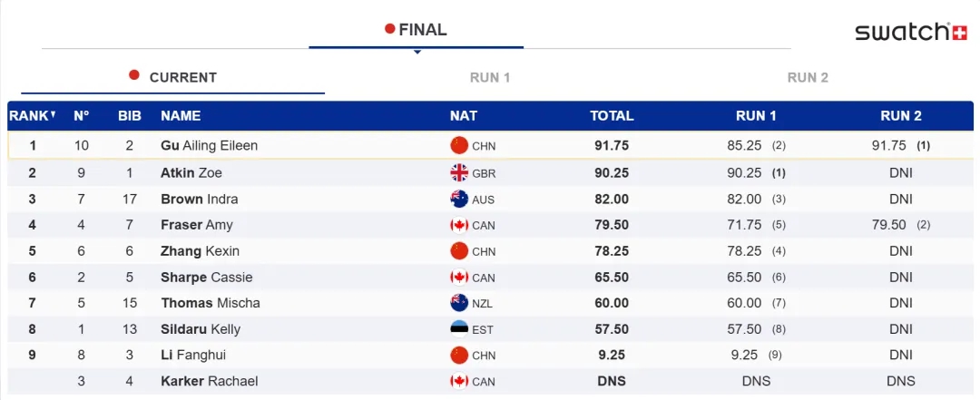Click the Australia flag for Brown Indra
The width and height of the screenshot is (980, 400).
point(459,200)
